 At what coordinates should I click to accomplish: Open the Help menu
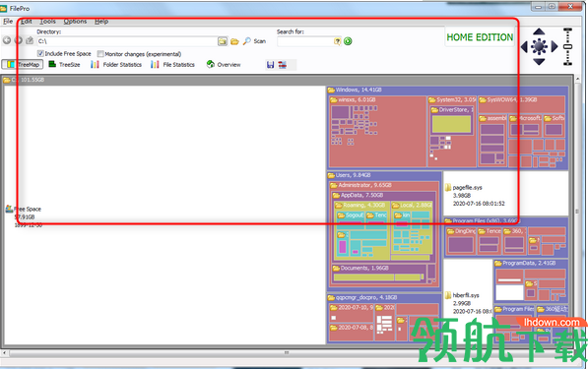point(101,22)
